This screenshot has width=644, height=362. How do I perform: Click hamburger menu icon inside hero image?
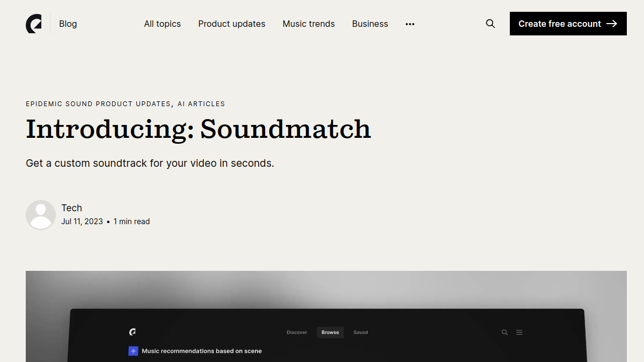pos(519,333)
